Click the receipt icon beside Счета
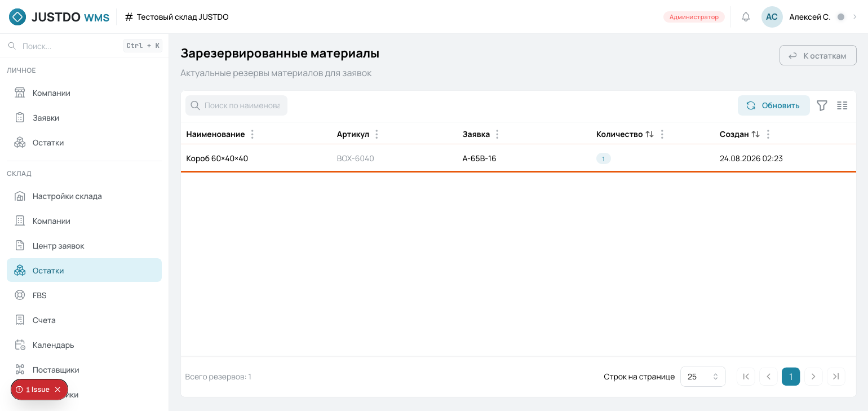868x411 pixels. click(20, 320)
